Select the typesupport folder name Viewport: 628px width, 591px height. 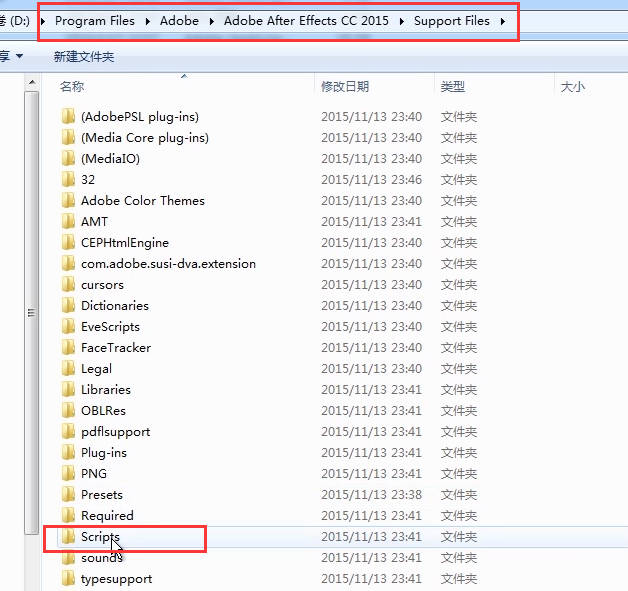pos(117,579)
